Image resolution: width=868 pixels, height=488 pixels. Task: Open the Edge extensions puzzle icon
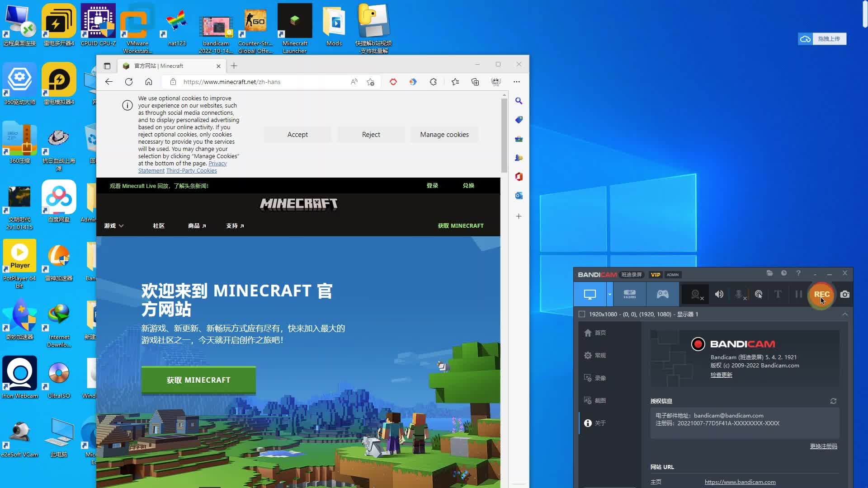433,82
